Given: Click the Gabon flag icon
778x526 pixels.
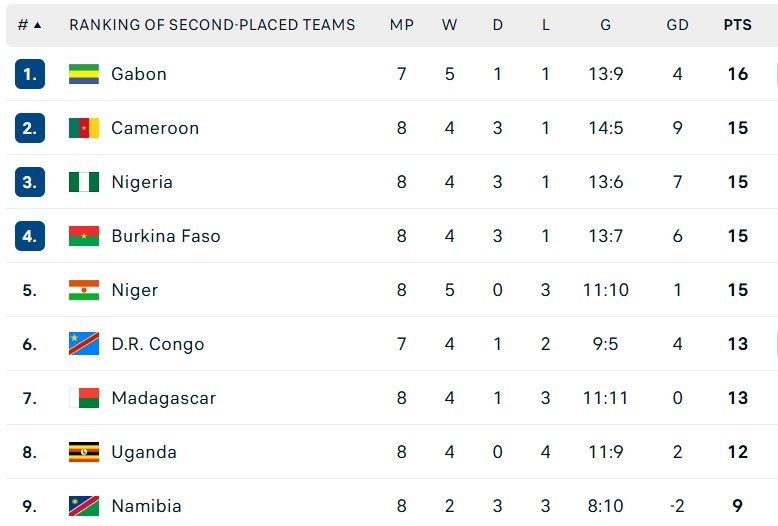Looking at the screenshot, I should pos(84,74).
